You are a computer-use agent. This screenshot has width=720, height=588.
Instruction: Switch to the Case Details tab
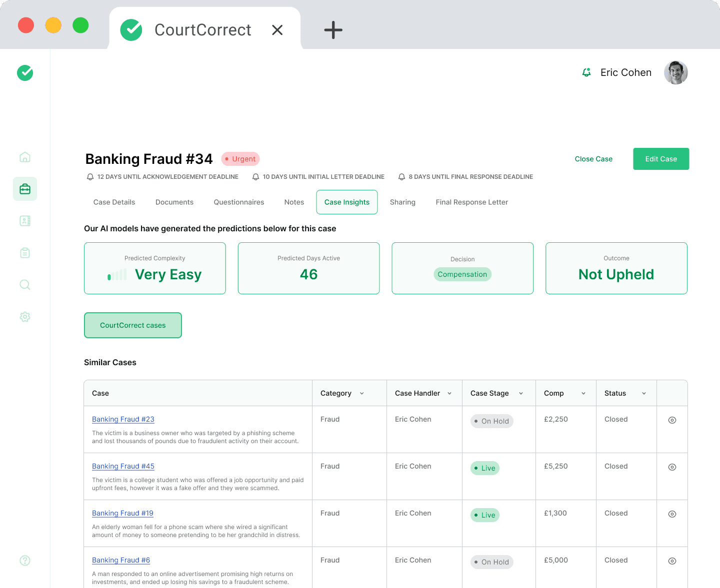114,202
